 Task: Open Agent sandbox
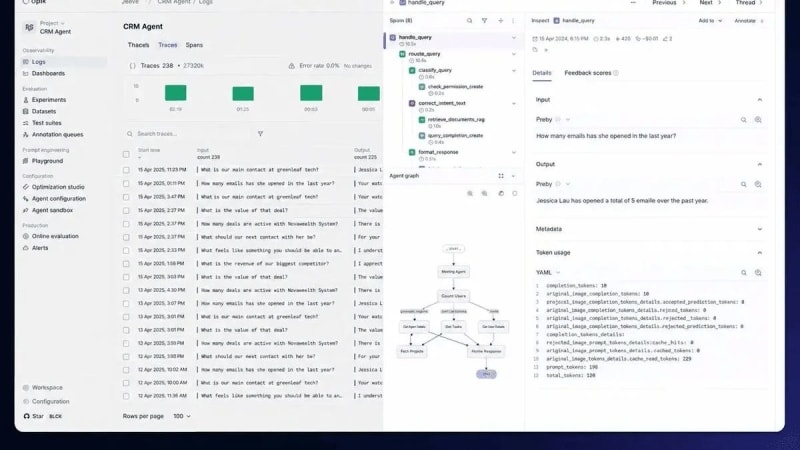[x=52, y=210]
